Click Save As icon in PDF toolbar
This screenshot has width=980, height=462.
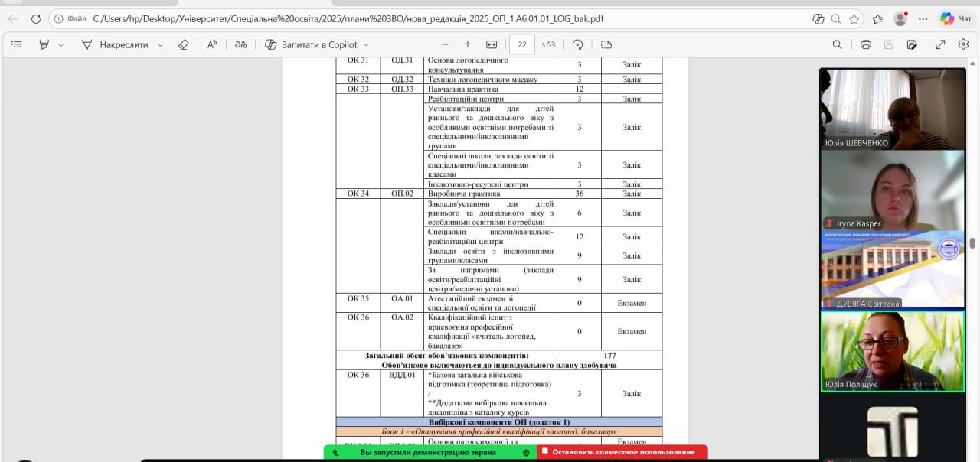pos(911,44)
